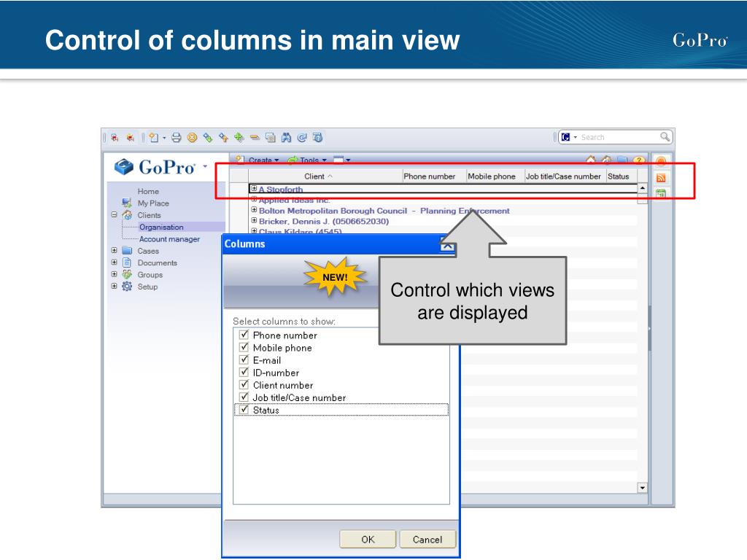The width and height of the screenshot is (747, 560).
Task: Uncheck Job title/Case number checkbox
Action: click(x=244, y=397)
